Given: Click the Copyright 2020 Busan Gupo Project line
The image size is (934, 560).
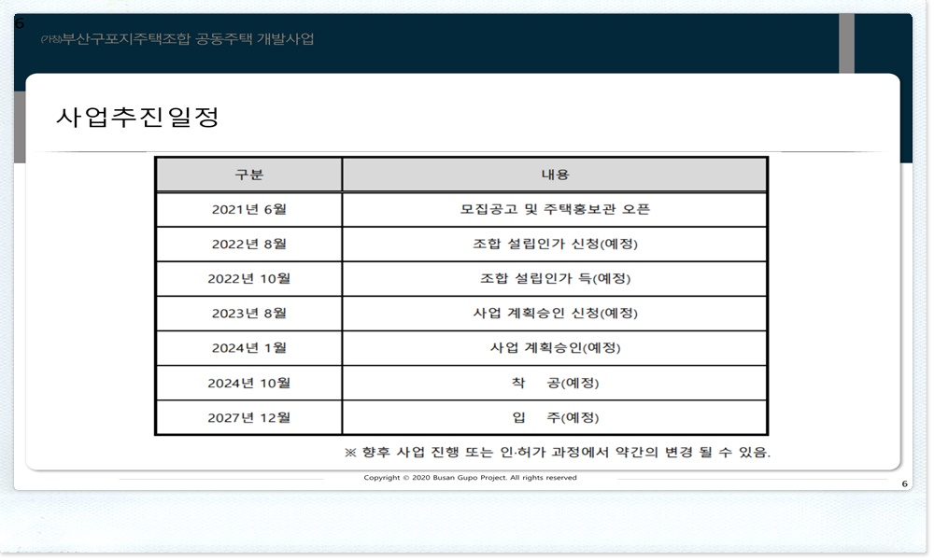Looking at the screenshot, I should tap(470, 477).
